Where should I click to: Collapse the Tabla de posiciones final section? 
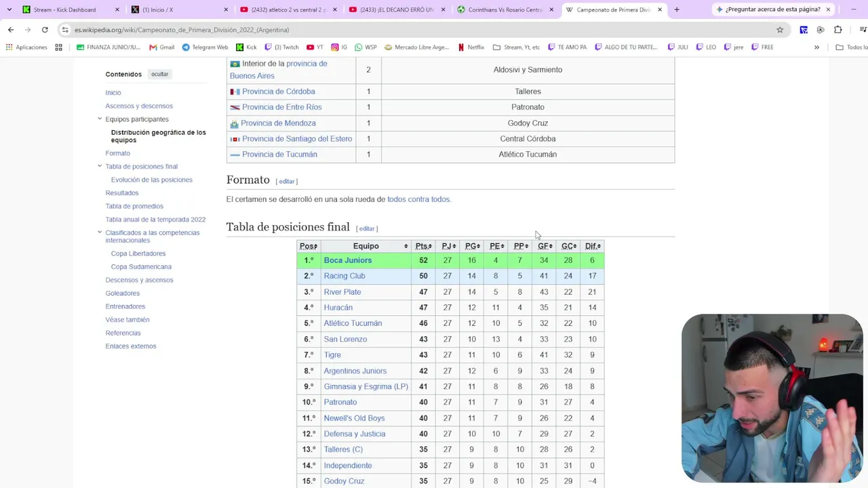100,166
